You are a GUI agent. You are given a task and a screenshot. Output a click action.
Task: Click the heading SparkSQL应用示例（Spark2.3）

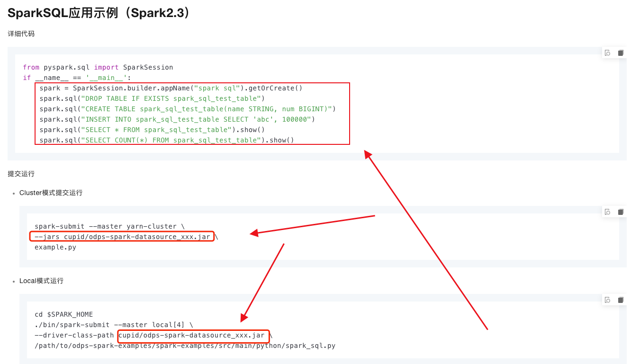[x=99, y=13]
